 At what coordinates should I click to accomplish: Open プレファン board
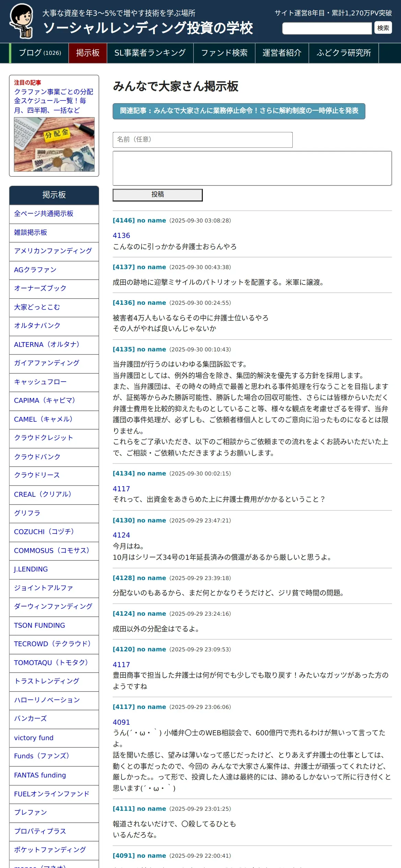54,813
